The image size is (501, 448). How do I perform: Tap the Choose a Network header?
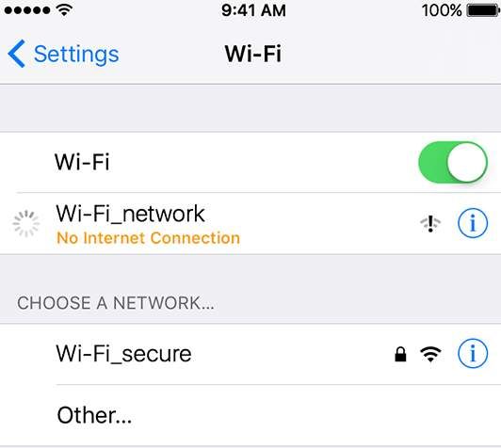pyautogui.click(x=115, y=303)
